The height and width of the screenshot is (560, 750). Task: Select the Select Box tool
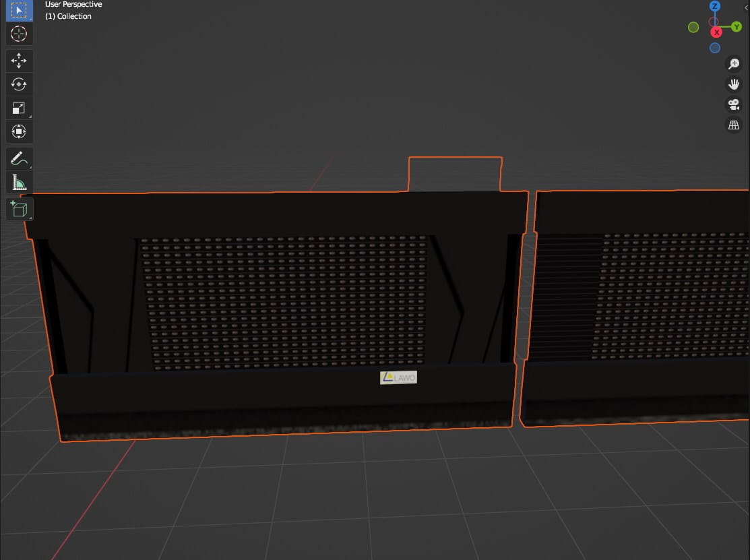(19, 10)
